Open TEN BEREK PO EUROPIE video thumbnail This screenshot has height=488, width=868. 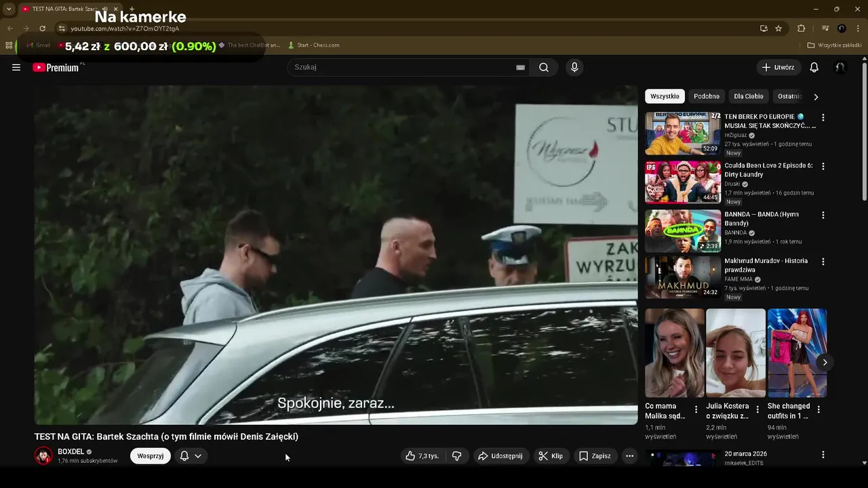(682, 134)
